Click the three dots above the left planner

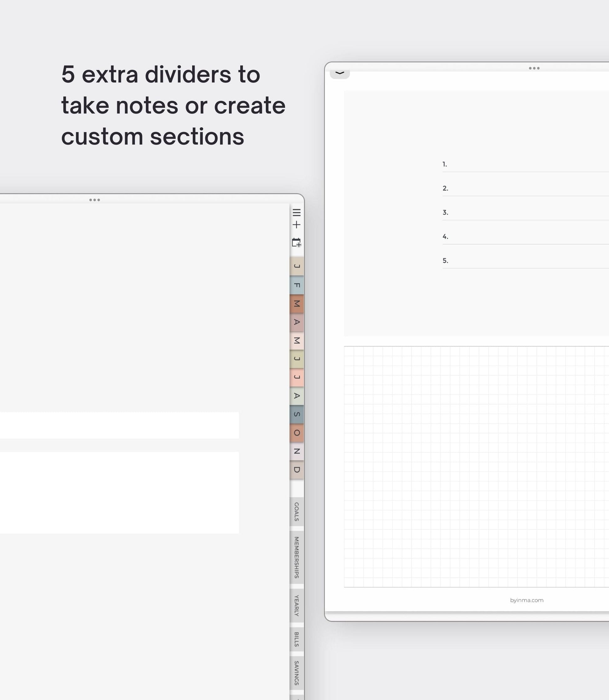click(x=95, y=200)
